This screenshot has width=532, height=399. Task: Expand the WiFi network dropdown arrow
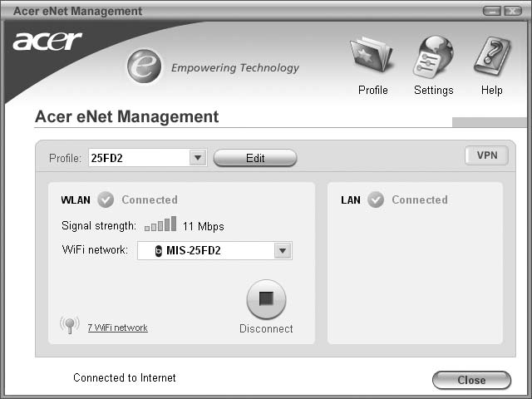click(283, 251)
